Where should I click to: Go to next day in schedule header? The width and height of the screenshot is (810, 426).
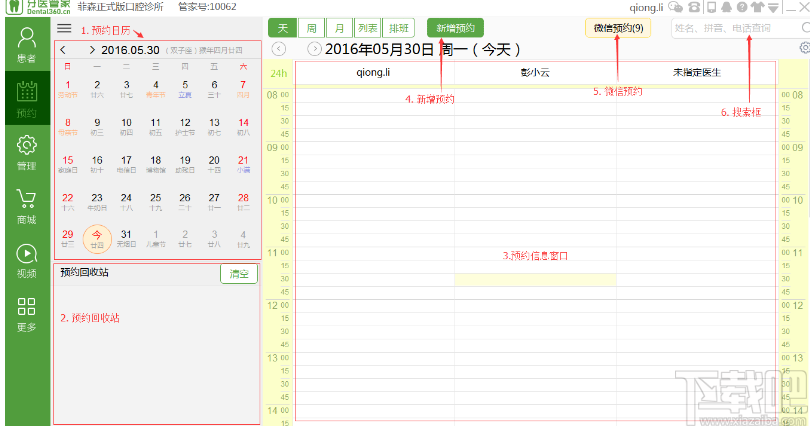coord(314,49)
